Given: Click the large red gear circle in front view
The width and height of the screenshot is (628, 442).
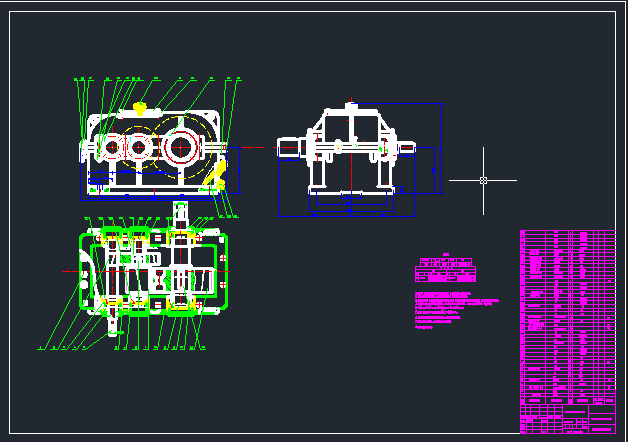Looking at the screenshot, I should coord(180,147).
